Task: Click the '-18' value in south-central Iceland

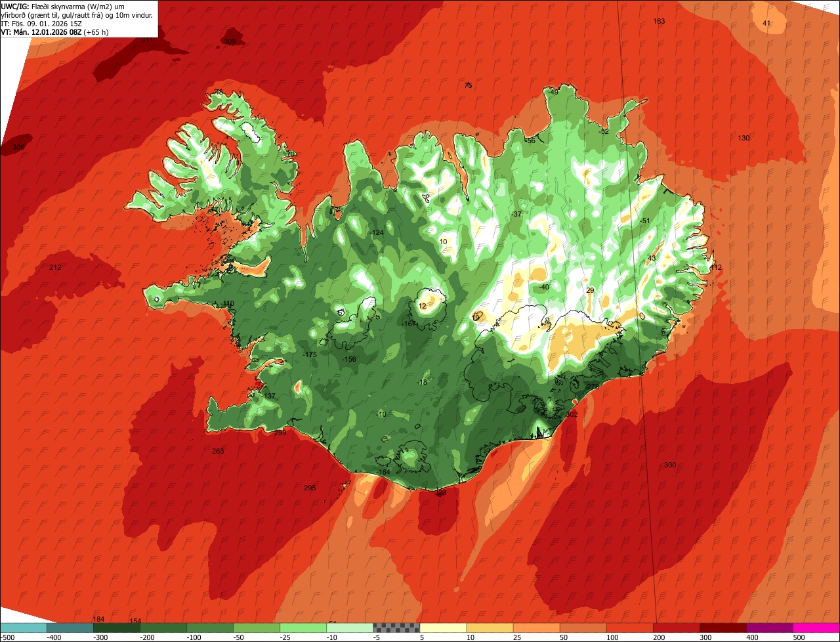Action: (x=422, y=382)
